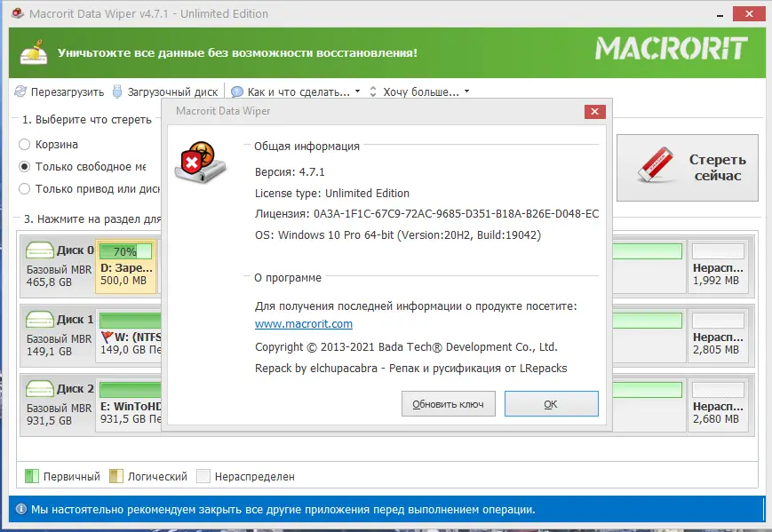Expand the Хочу больше menu
The image size is (772, 532).
coord(426,91)
